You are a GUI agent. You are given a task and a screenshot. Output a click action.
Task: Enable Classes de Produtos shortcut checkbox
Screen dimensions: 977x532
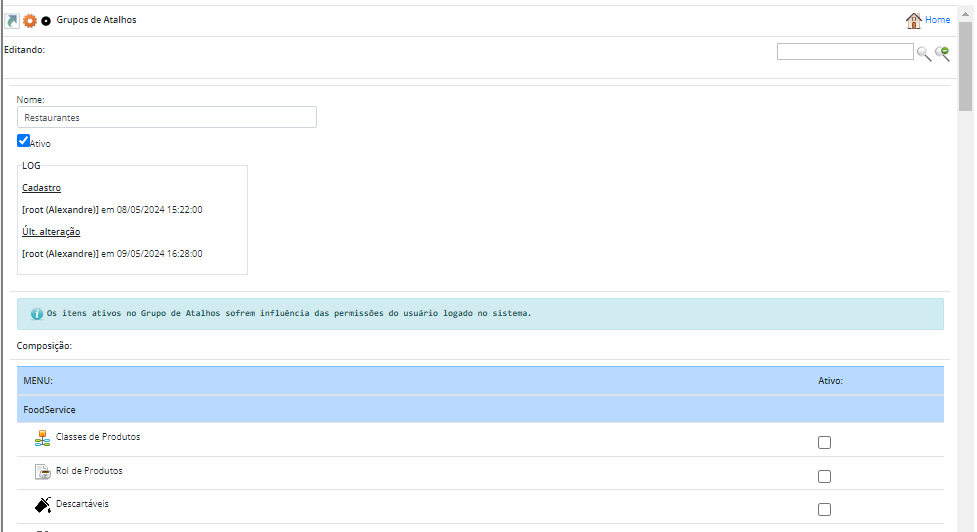point(824,442)
